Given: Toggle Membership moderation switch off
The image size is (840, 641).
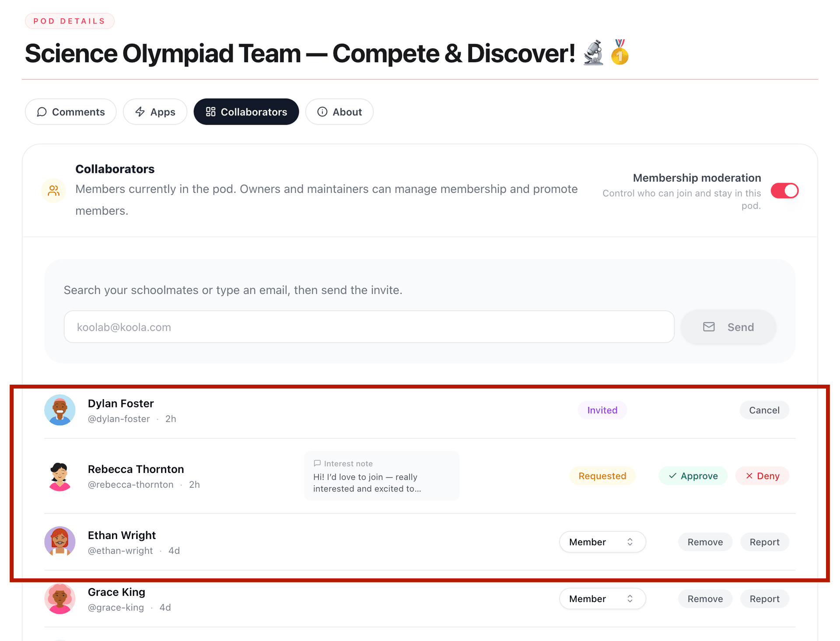Looking at the screenshot, I should click(784, 191).
